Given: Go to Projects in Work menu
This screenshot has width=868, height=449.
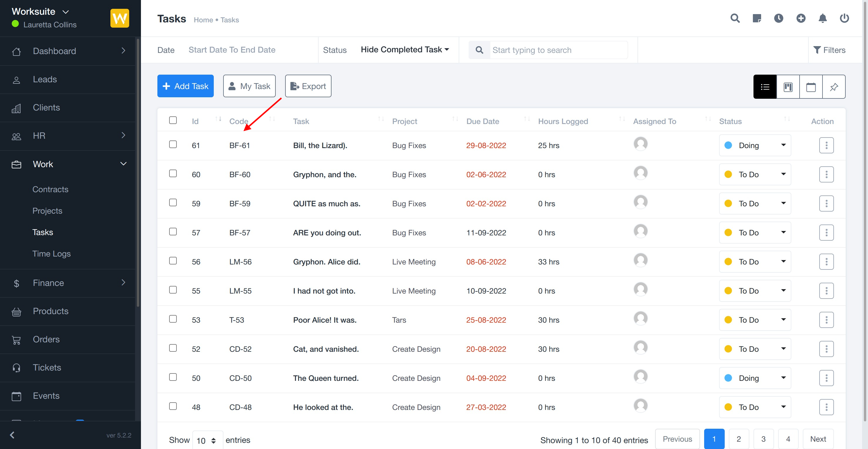Looking at the screenshot, I should [47, 211].
